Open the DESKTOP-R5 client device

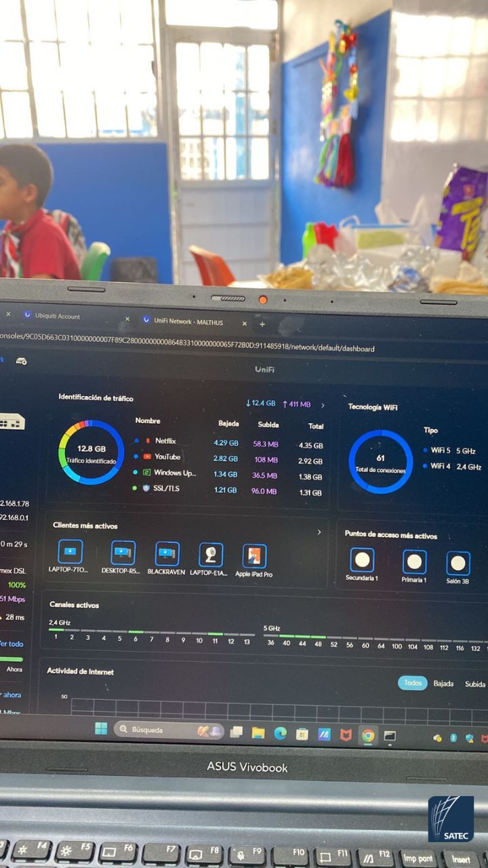[x=123, y=553]
